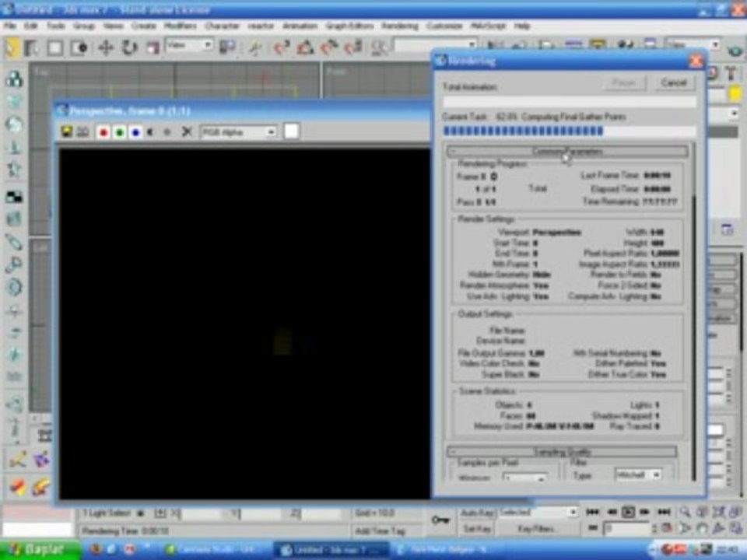The image size is (747, 560).
Task: Toggle Angle Snap in main toolbar
Action: coord(305,47)
